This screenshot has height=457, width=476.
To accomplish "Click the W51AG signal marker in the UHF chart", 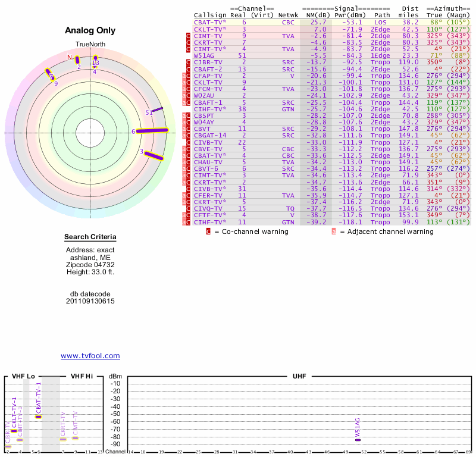I will pyautogui.click(x=358, y=440).
